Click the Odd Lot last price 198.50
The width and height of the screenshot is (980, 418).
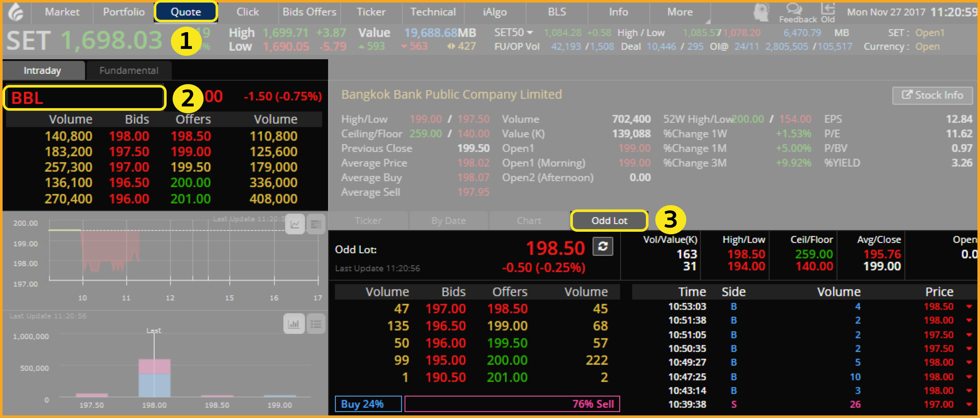[x=555, y=248]
